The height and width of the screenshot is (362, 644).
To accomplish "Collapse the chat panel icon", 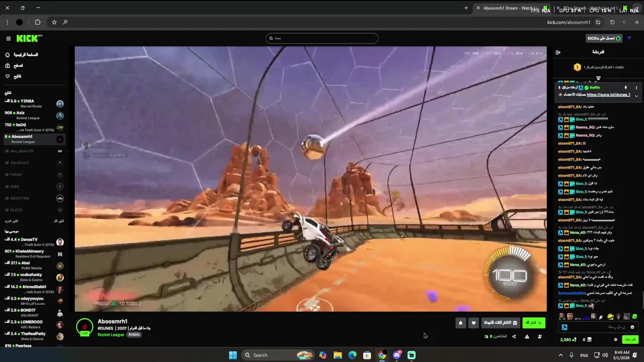I will coord(558,52).
